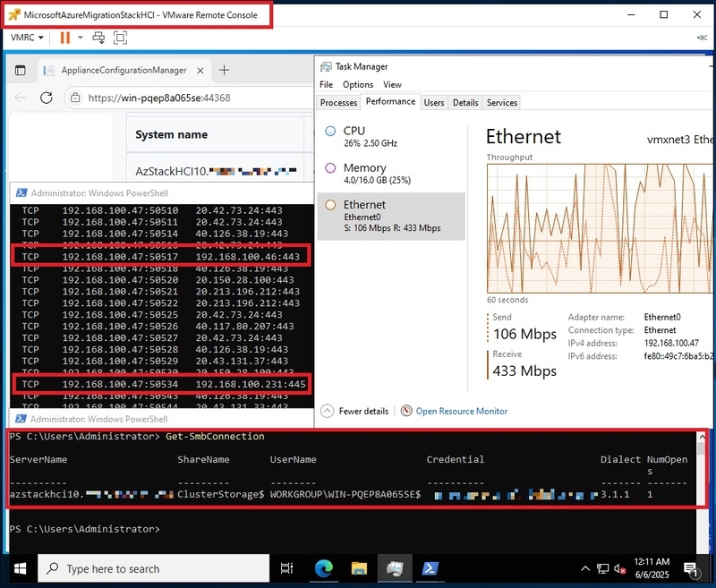Go back in the Edge browser
716x588 pixels.
pos(20,98)
